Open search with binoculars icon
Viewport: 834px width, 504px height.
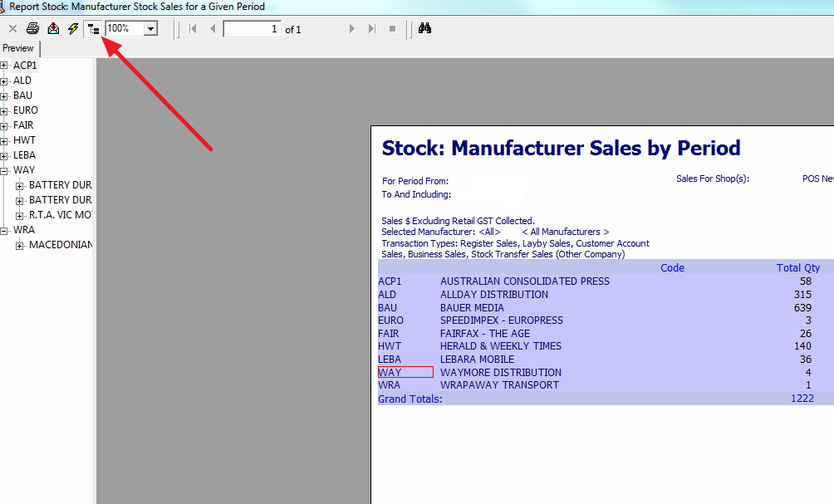[x=424, y=28]
